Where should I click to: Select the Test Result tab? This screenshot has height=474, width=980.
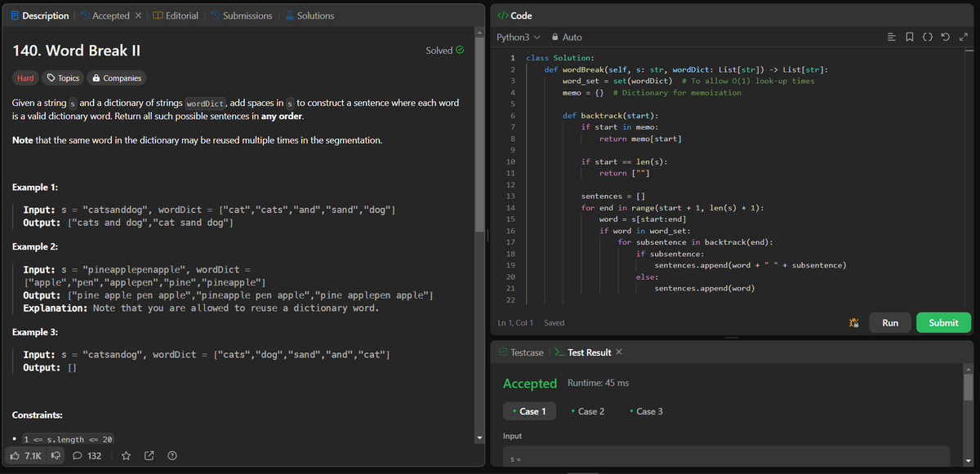tap(582, 352)
